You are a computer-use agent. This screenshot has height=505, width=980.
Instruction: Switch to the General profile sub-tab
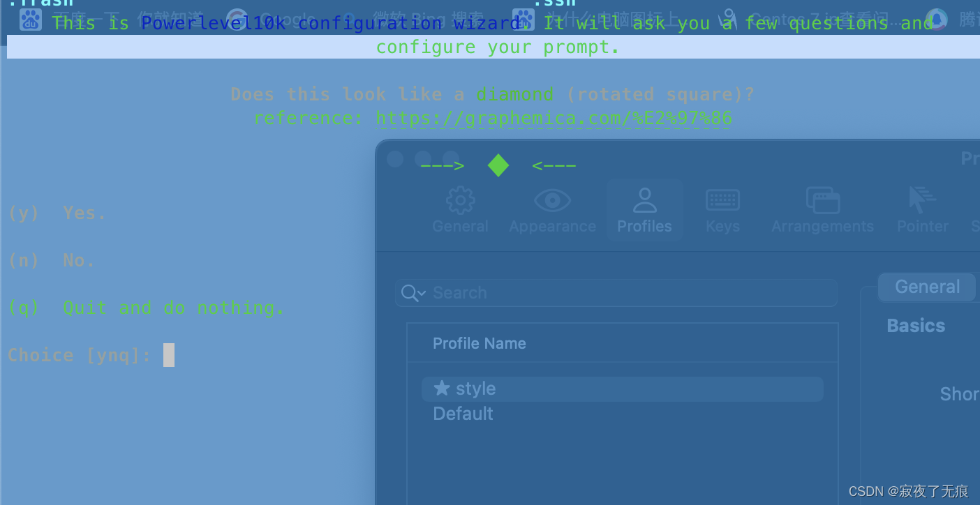coord(927,287)
